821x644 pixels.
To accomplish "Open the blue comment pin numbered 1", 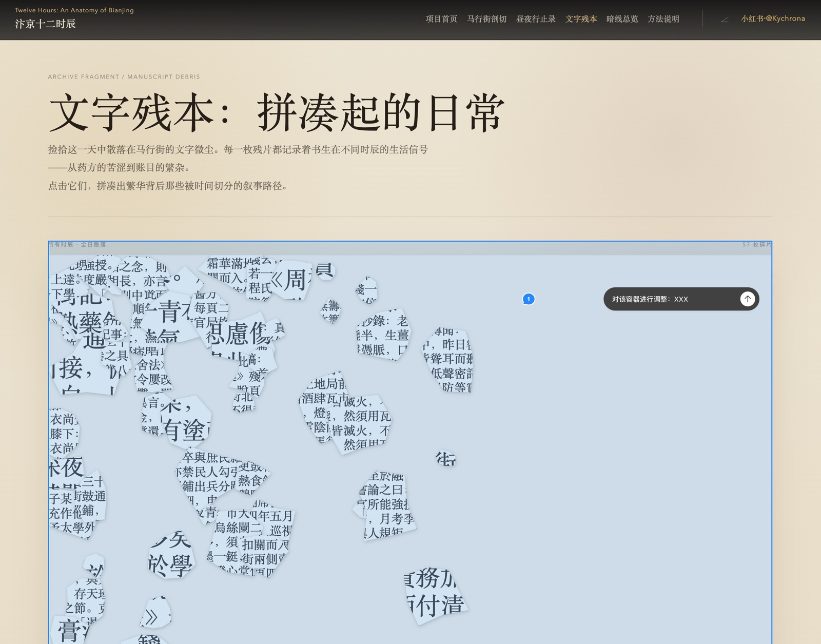I will coord(529,299).
